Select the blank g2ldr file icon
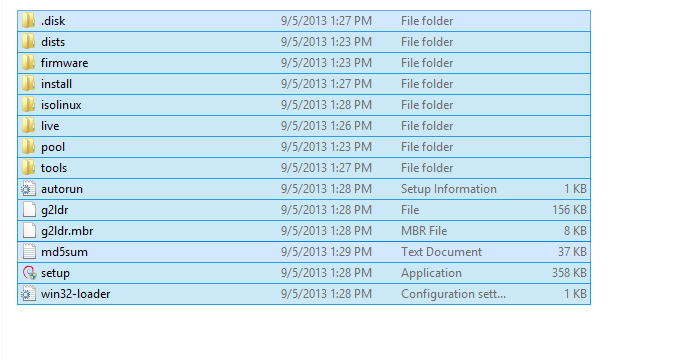This screenshot has height=360, width=678. click(x=29, y=210)
